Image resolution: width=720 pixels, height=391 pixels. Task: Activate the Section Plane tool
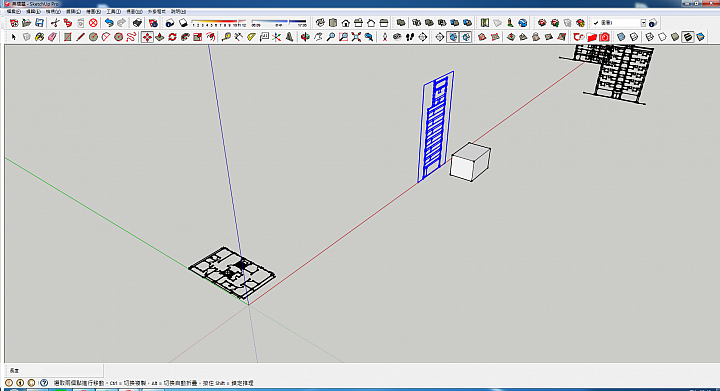point(439,37)
